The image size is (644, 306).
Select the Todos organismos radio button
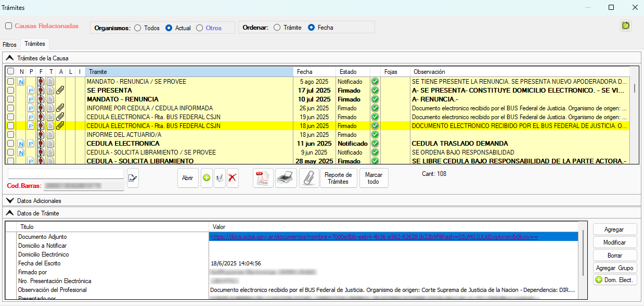point(138,28)
